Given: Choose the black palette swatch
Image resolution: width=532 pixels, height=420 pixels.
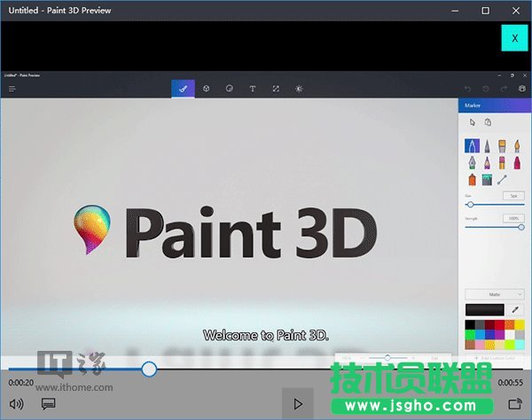Looking at the screenshot, I should (470, 324).
